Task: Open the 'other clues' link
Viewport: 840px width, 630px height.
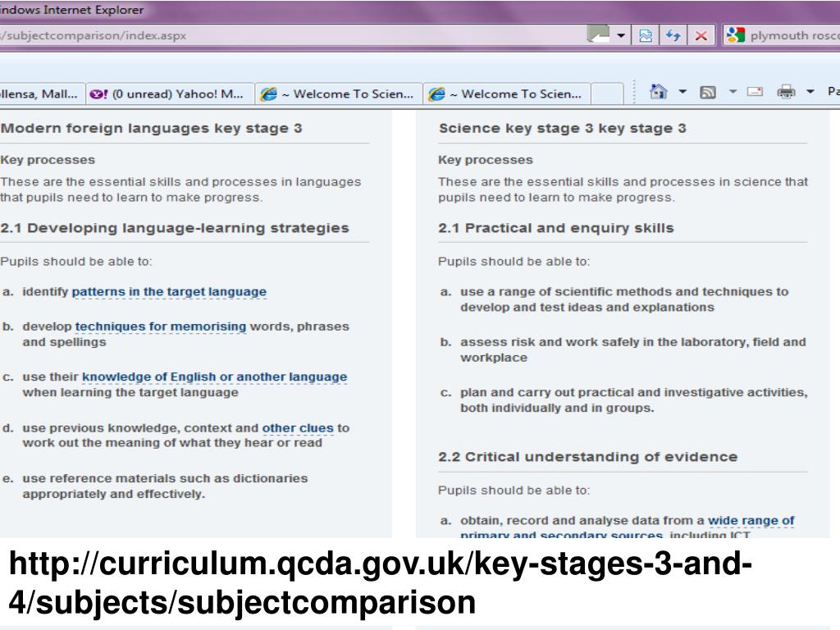Action: tap(298, 428)
